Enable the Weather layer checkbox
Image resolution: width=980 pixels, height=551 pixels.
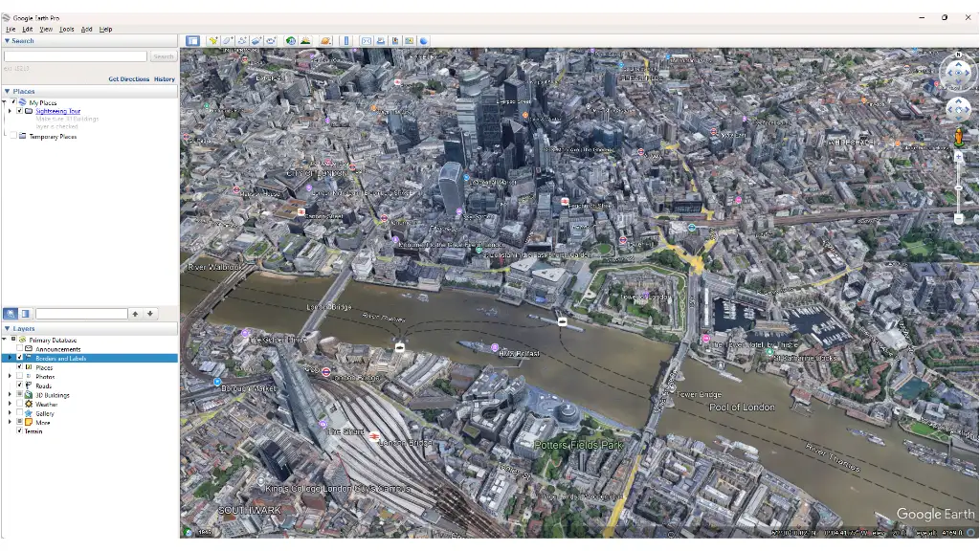point(20,404)
